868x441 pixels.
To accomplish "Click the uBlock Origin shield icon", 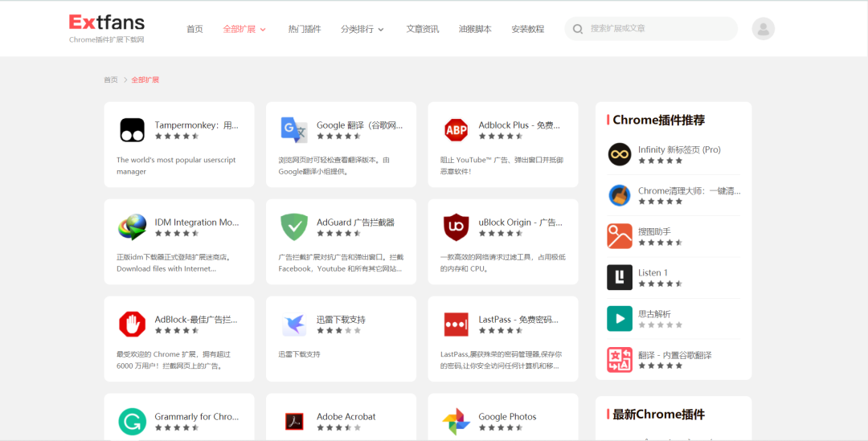I will 457,227.
